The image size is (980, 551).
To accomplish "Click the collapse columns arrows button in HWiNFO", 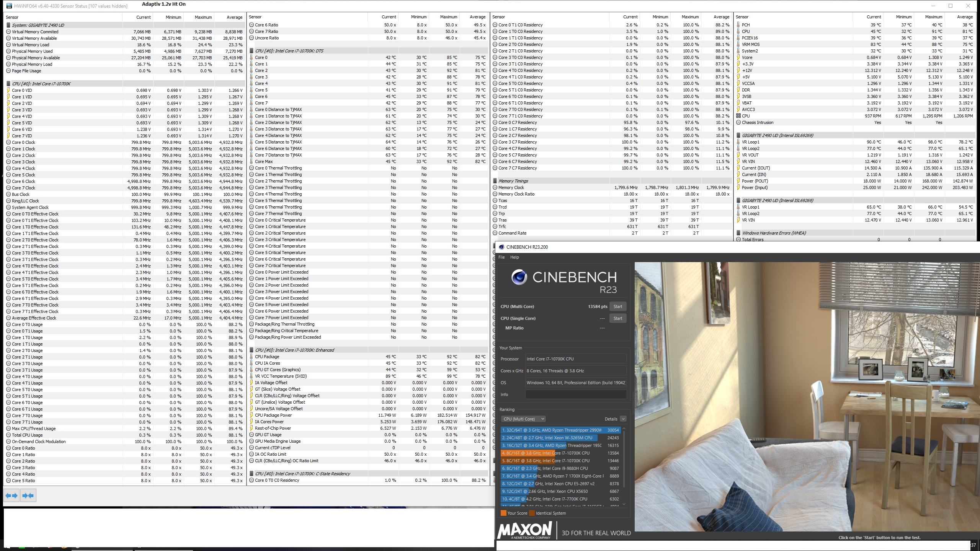I will [28, 496].
